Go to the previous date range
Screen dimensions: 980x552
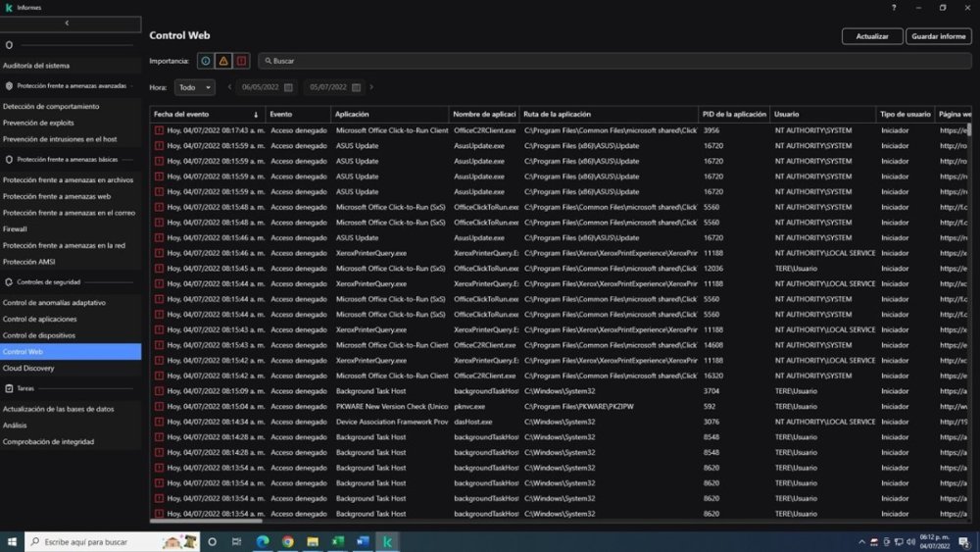[x=229, y=87]
